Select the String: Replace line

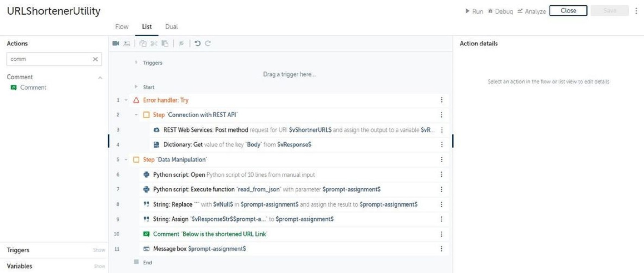(294, 204)
